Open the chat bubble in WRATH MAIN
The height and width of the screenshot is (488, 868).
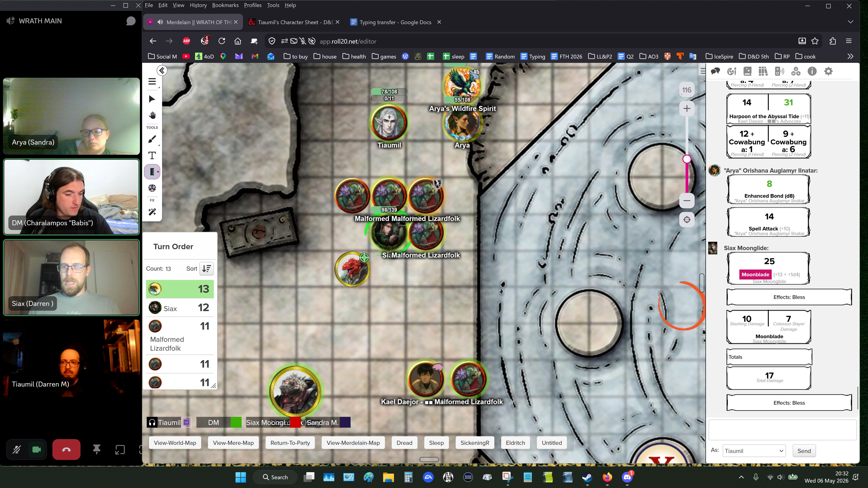[131, 21]
